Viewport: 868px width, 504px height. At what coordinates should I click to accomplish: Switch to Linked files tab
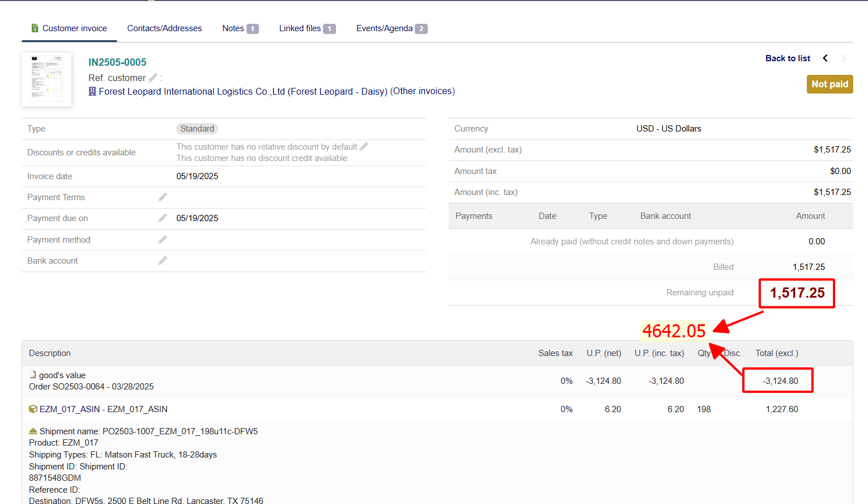click(x=307, y=28)
